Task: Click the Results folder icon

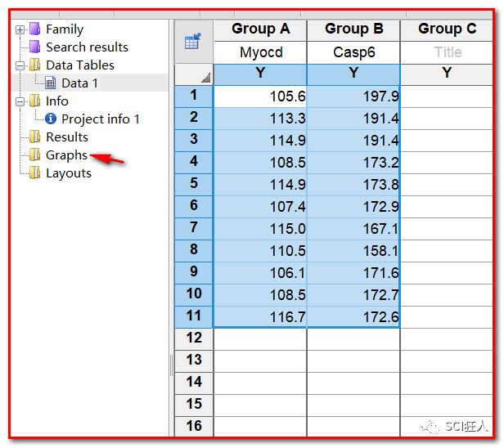Action: [34, 137]
